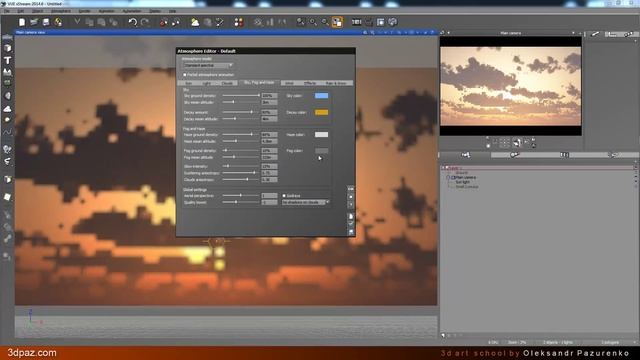Switch to the Sun tab in Atmosphere Editor
Image resolution: width=640 pixels, height=360 pixels.
(189, 83)
